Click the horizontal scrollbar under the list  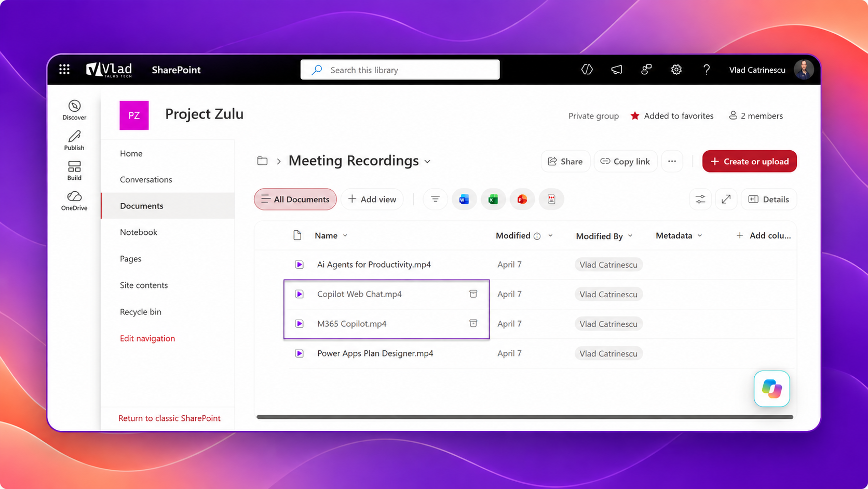click(x=525, y=417)
